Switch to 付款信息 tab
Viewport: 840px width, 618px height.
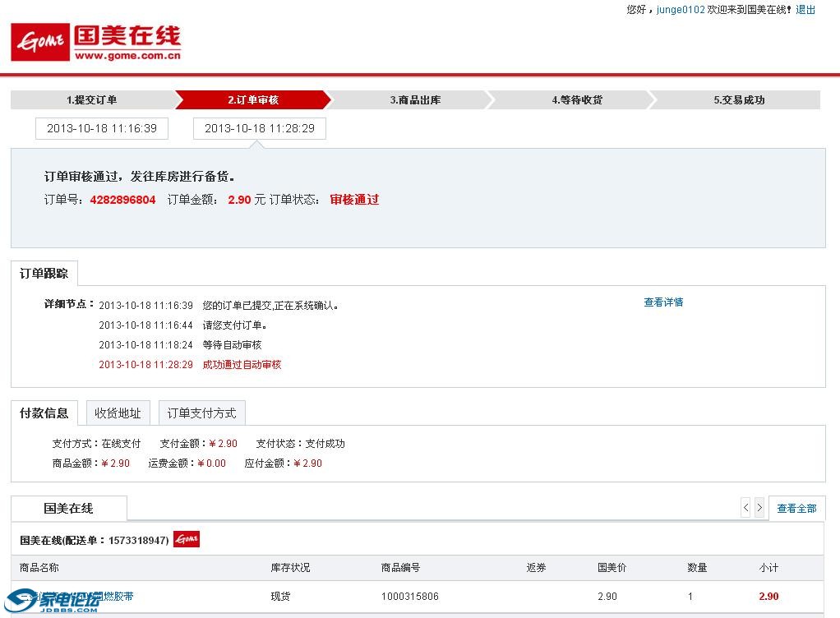44,413
